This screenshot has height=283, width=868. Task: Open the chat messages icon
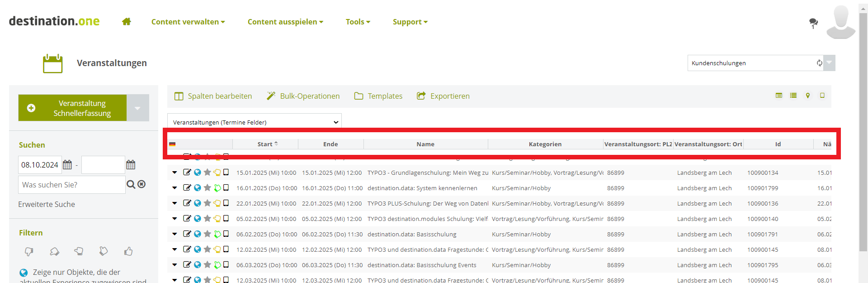[813, 22]
